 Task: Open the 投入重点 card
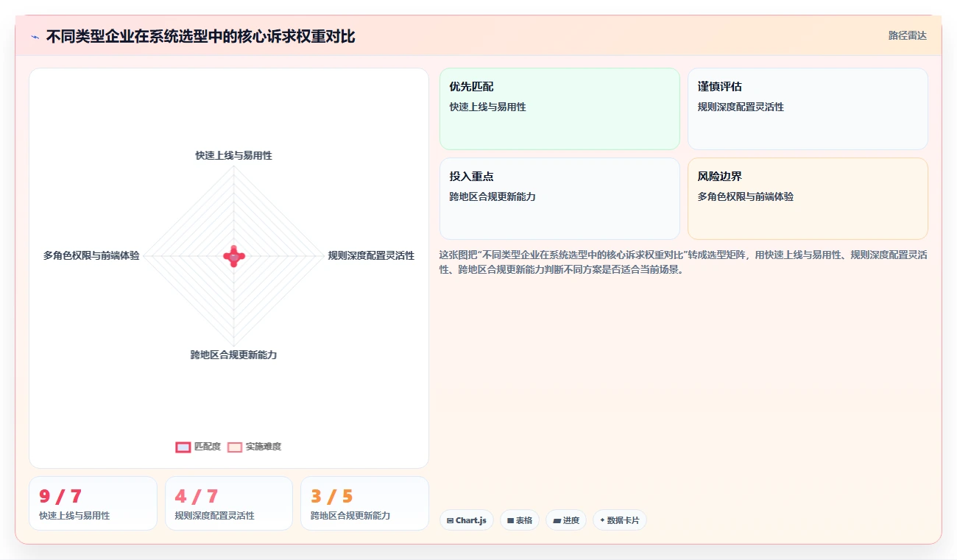pos(559,199)
